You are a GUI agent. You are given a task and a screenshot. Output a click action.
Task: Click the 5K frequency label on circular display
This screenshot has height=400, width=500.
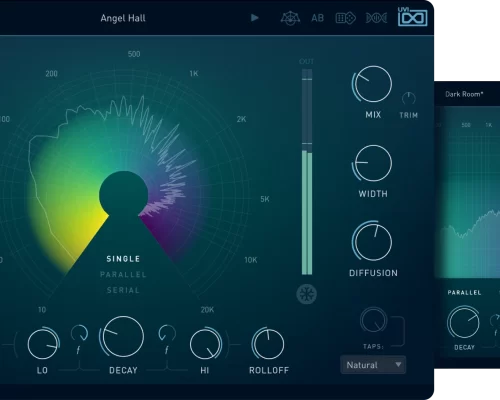tap(265, 199)
